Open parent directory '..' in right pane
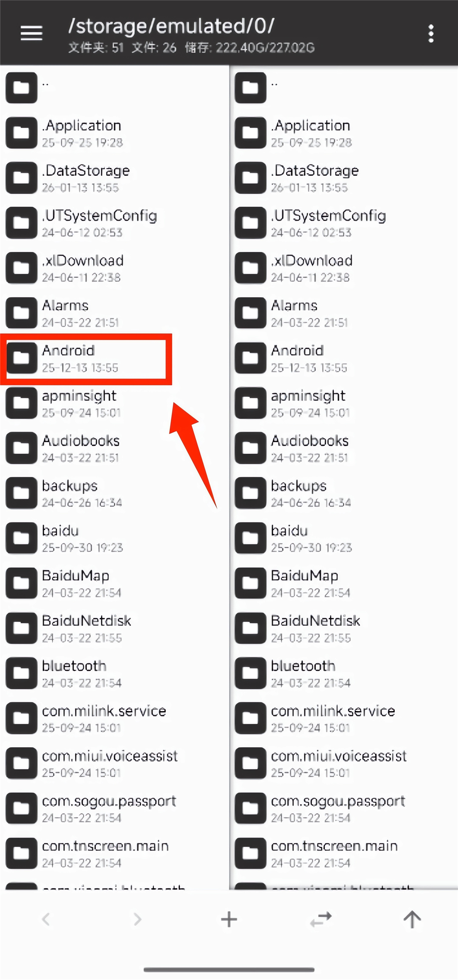 (343, 88)
